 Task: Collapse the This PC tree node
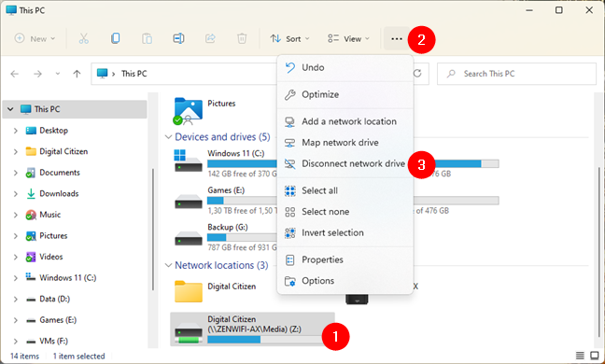(x=10, y=109)
